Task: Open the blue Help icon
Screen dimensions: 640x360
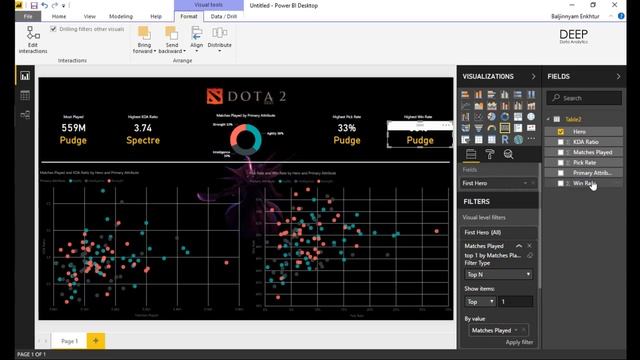Action: [x=621, y=16]
